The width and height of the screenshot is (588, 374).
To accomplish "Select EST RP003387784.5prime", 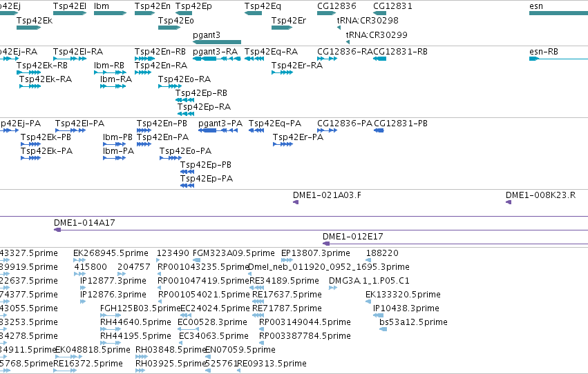I will 261,343.
